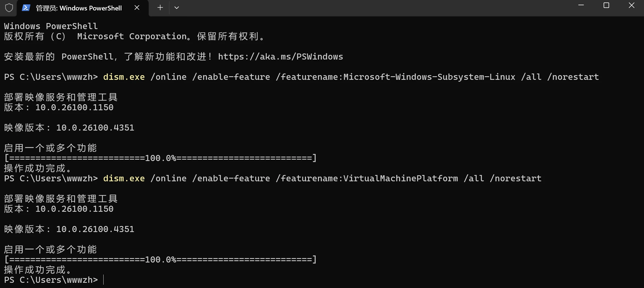644x288 pixels.
Task: Click dism.exe in the VirtualMachinePlatform command
Action: click(124, 178)
